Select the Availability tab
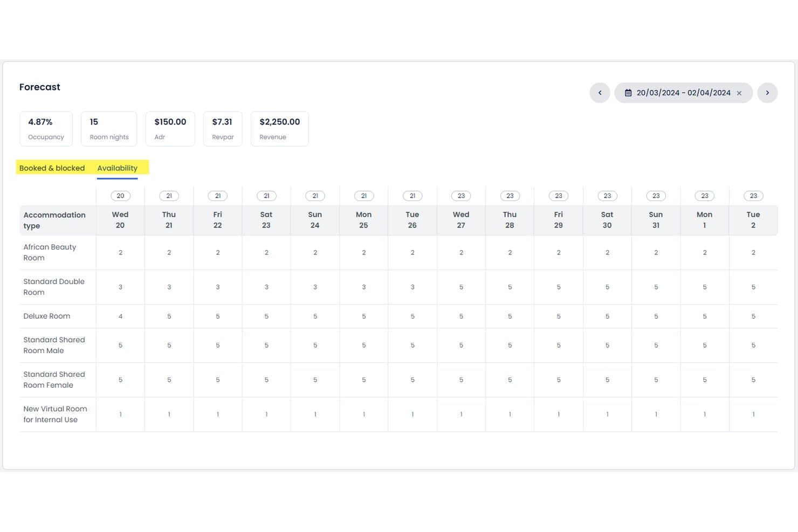Image resolution: width=798 pixels, height=532 pixels. (x=118, y=168)
